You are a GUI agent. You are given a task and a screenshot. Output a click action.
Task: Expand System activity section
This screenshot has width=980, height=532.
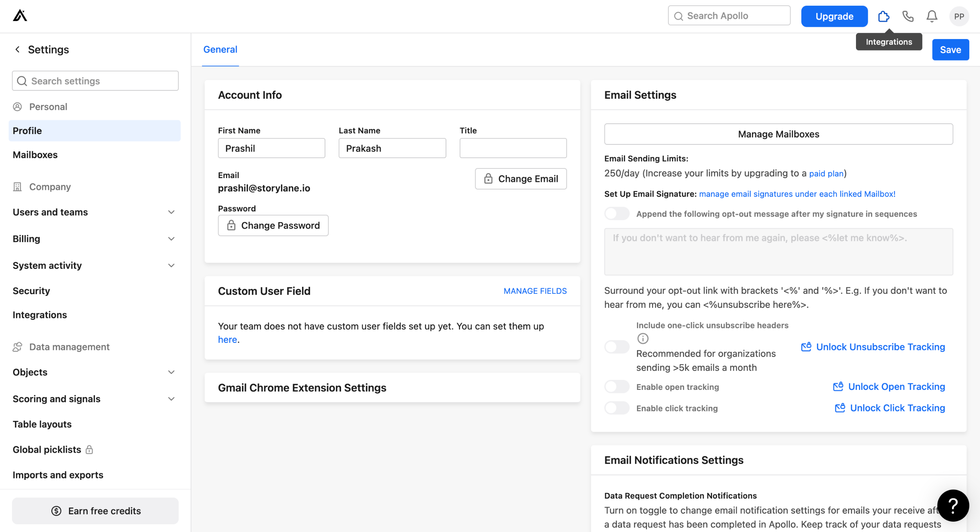click(x=94, y=265)
